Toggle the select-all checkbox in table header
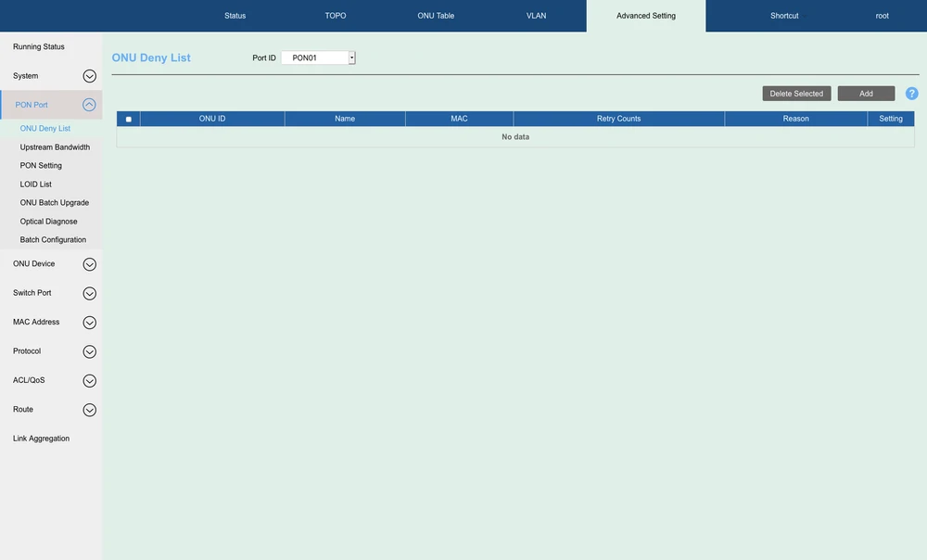This screenshot has width=927, height=560. click(x=128, y=120)
